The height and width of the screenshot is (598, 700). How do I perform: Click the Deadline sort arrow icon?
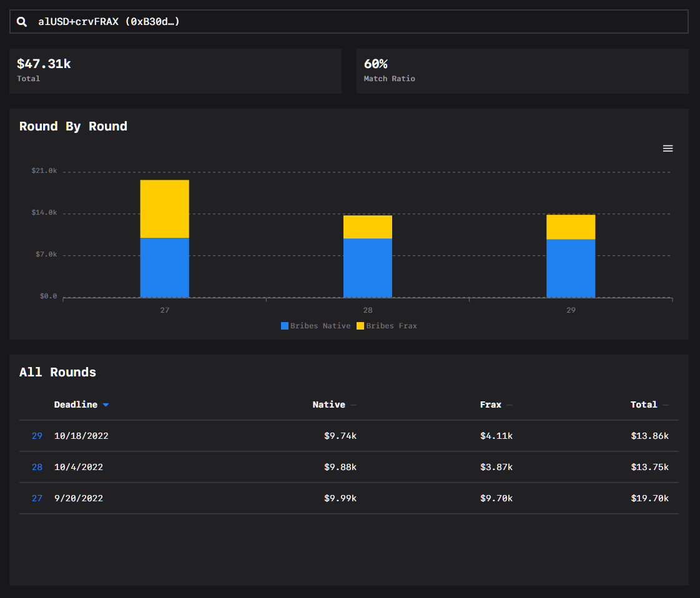point(106,404)
